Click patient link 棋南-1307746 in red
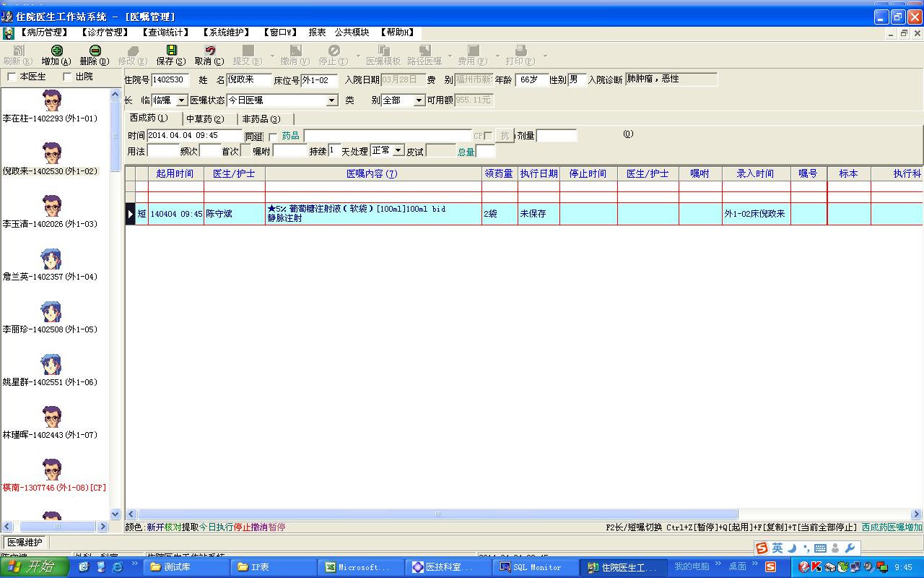The width and height of the screenshot is (924, 578). coord(54,488)
